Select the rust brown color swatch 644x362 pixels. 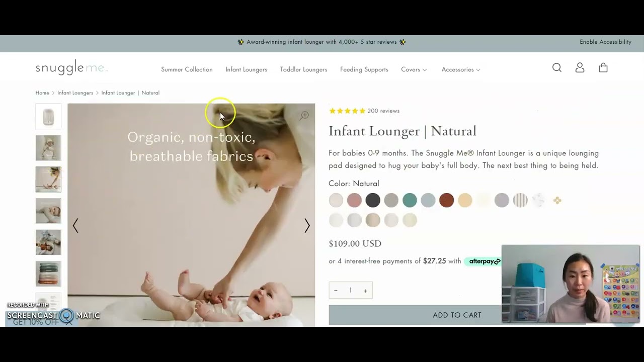(x=446, y=200)
